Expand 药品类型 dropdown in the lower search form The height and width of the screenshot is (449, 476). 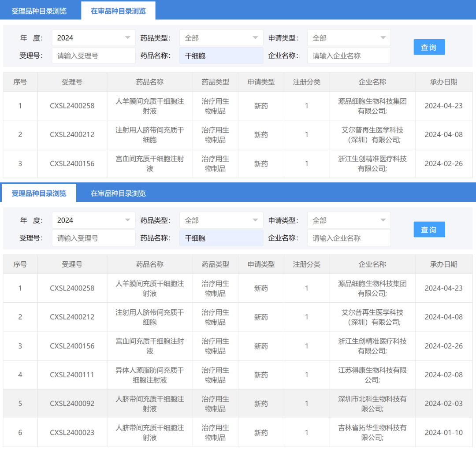221,220
